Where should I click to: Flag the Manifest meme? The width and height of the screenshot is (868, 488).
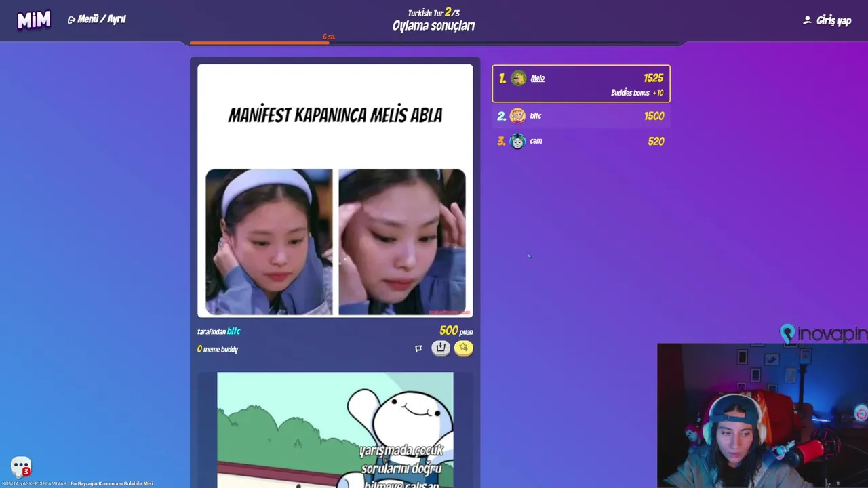[418, 348]
